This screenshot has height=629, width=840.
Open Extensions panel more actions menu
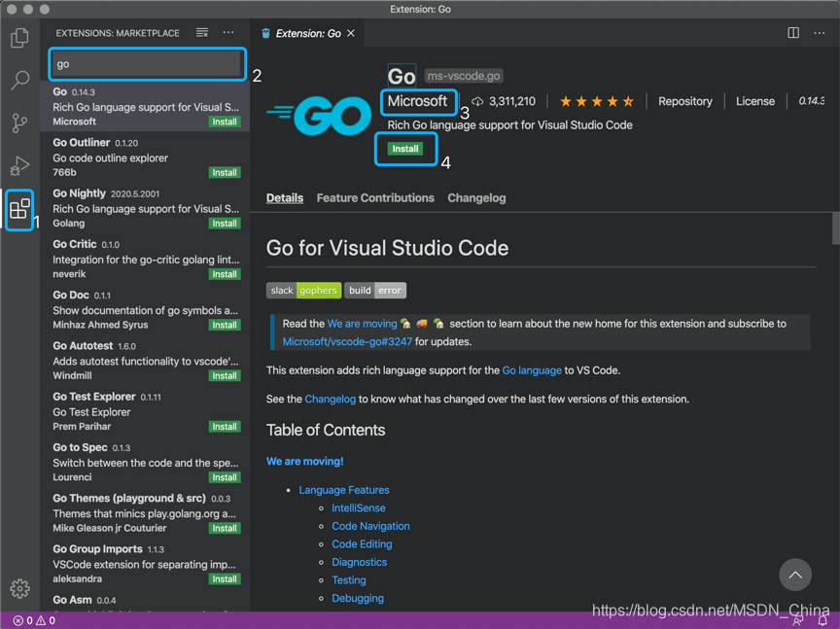228,33
